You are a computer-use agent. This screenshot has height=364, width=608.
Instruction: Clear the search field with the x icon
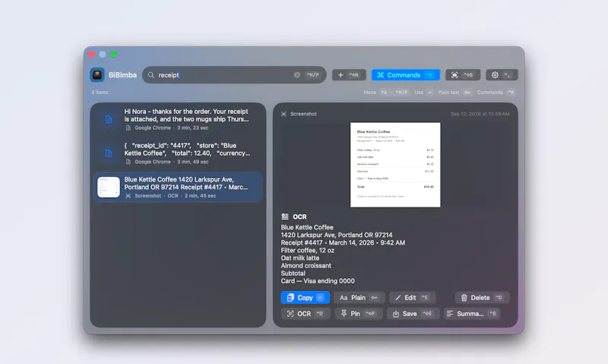pos(296,74)
